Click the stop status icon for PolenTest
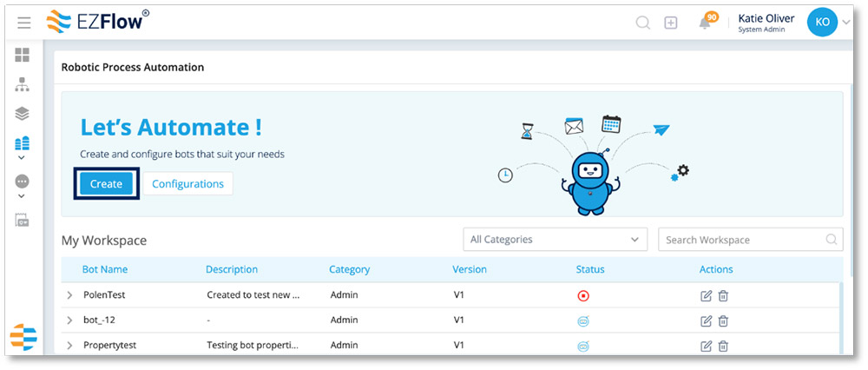868x370 pixels. point(583,296)
